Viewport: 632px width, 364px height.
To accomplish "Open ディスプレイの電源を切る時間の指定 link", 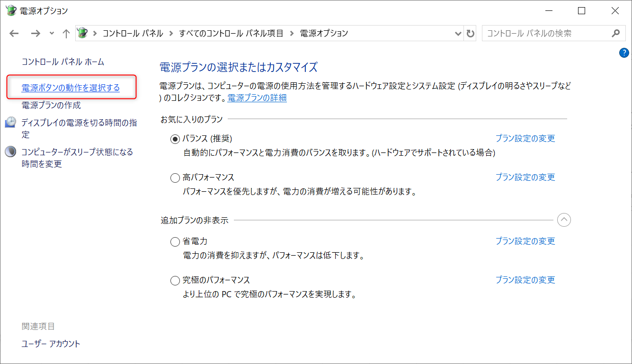I will [x=79, y=129].
